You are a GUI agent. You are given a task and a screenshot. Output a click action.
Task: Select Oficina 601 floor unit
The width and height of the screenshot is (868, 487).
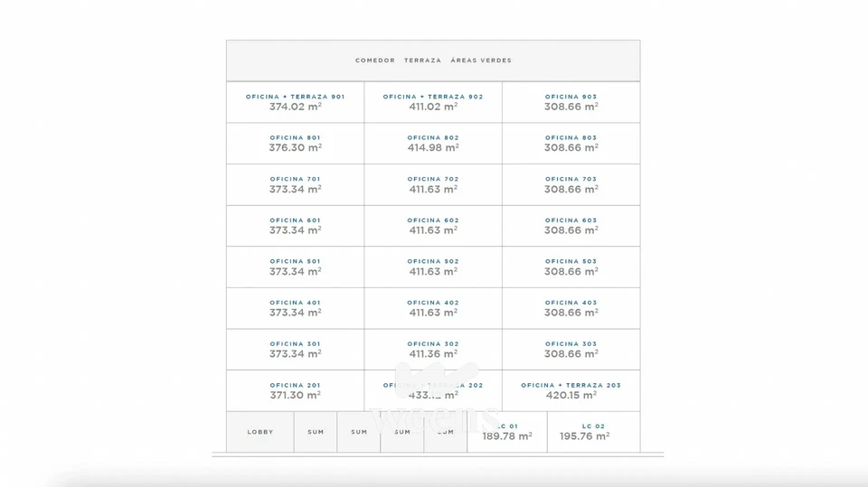(295, 226)
